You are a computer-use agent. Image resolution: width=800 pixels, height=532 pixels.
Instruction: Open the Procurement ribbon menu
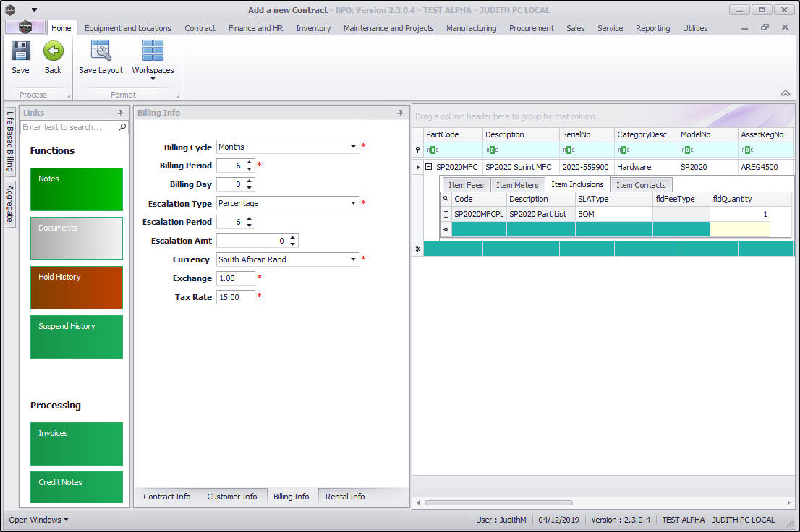[531, 28]
